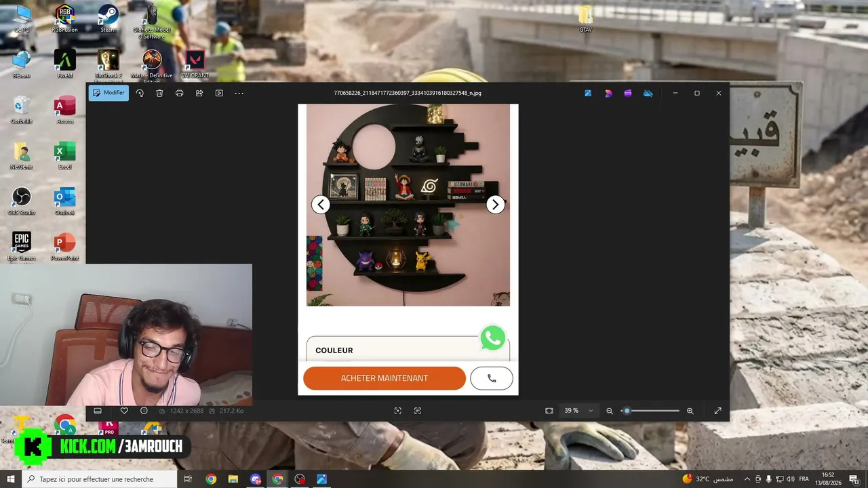Zoom out with the minus magnifier
This screenshot has height=488, width=868.
point(610,411)
